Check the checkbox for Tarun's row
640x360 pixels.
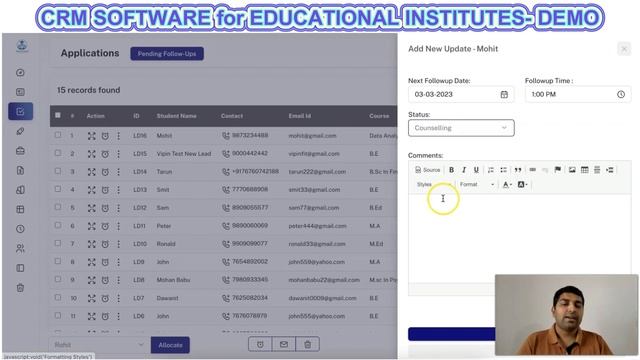point(58,171)
